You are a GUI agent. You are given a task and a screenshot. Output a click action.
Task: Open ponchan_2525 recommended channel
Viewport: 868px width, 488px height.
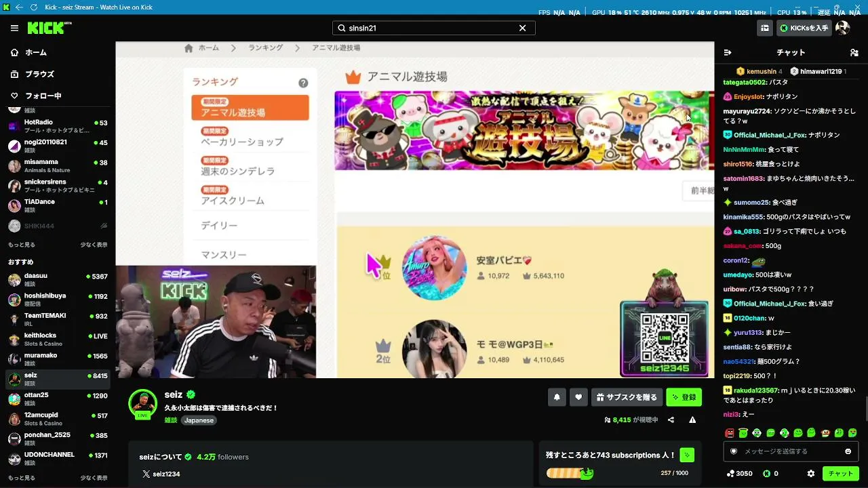(x=58, y=438)
